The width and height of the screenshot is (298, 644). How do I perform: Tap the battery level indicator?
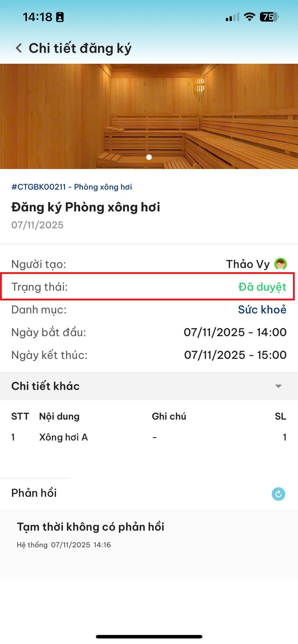(x=269, y=17)
